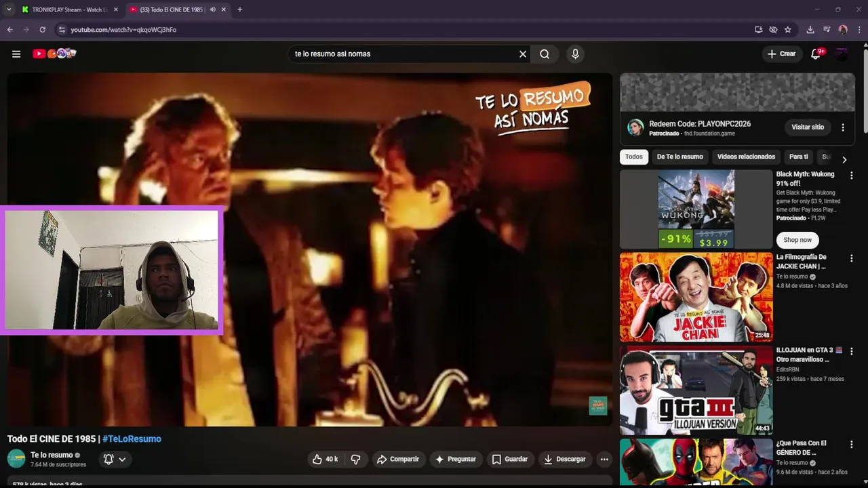Click Visitar sitio ad button

(808, 127)
